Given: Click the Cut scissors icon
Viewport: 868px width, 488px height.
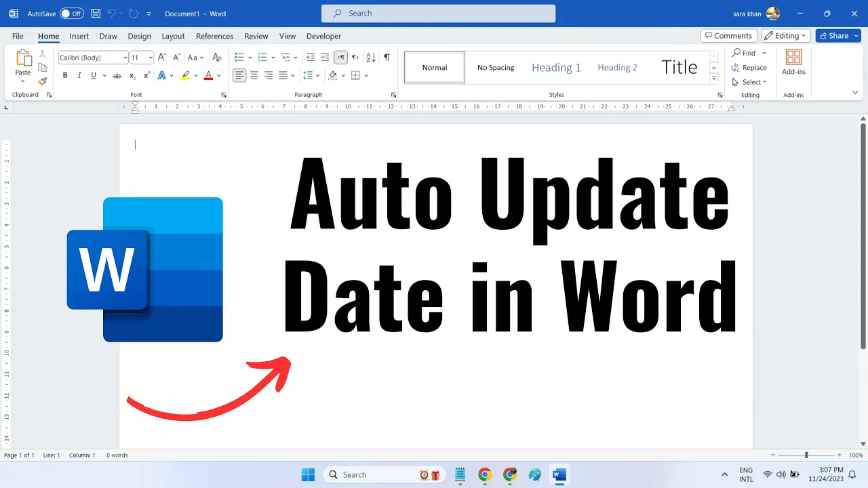Looking at the screenshot, I should (42, 54).
